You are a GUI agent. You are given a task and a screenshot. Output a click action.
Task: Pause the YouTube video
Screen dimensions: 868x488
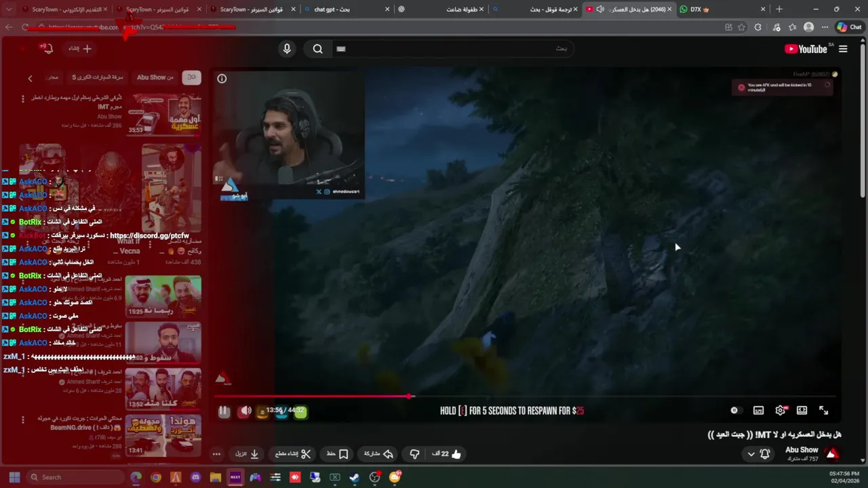[224, 411]
